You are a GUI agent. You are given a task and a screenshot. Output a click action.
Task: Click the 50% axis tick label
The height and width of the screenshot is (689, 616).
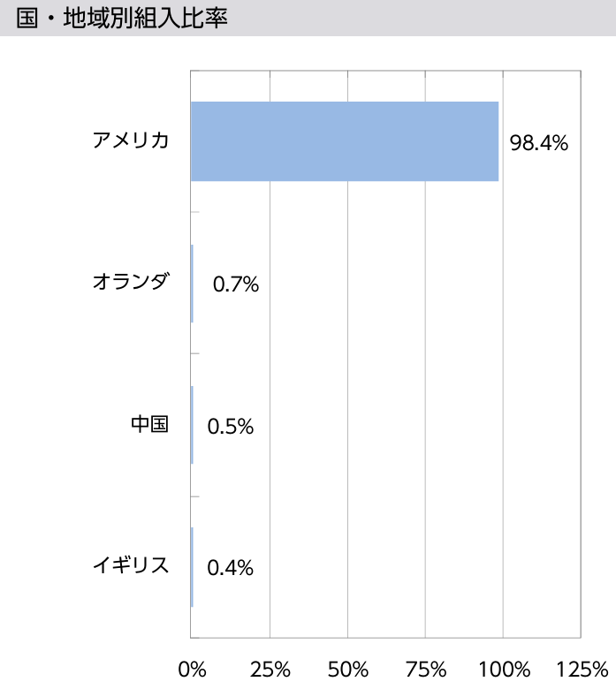[348, 668]
